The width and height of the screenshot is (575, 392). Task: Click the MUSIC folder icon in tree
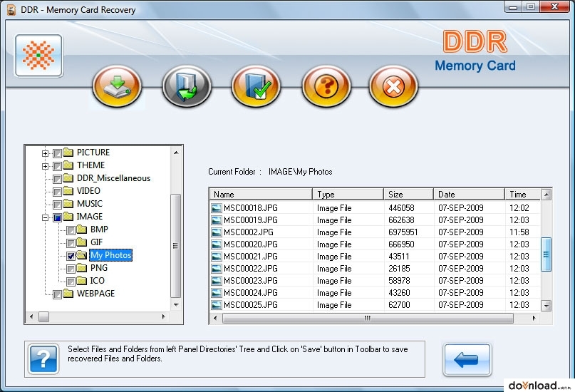pyautogui.click(x=68, y=203)
